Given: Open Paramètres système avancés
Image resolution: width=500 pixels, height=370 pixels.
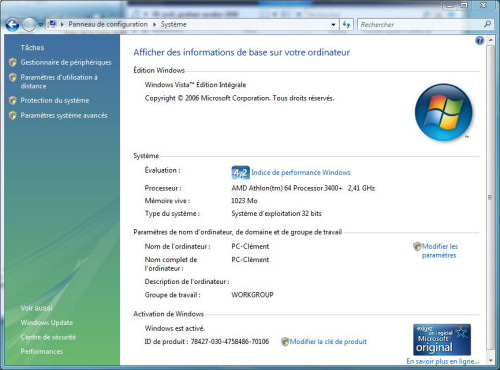Looking at the screenshot, I should [x=64, y=116].
